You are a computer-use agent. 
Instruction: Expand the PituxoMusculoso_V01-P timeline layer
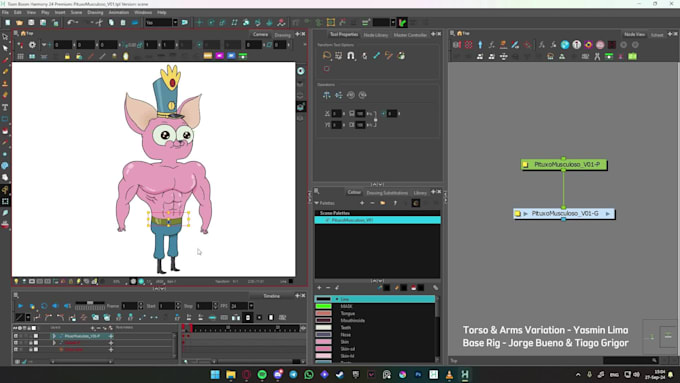tap(54, 336)
